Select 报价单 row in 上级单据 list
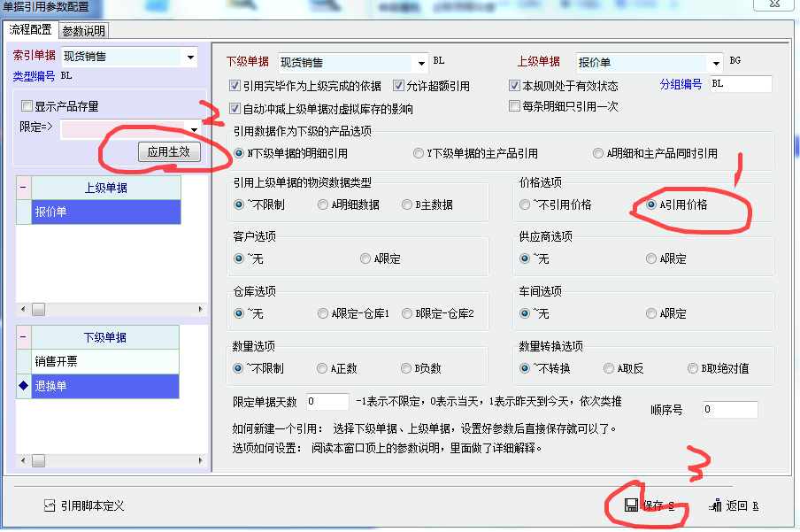 click(105, 212)
